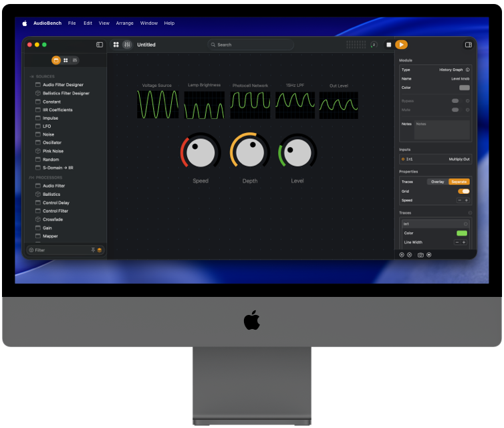Toggle the Mute switch

(455, 109)
